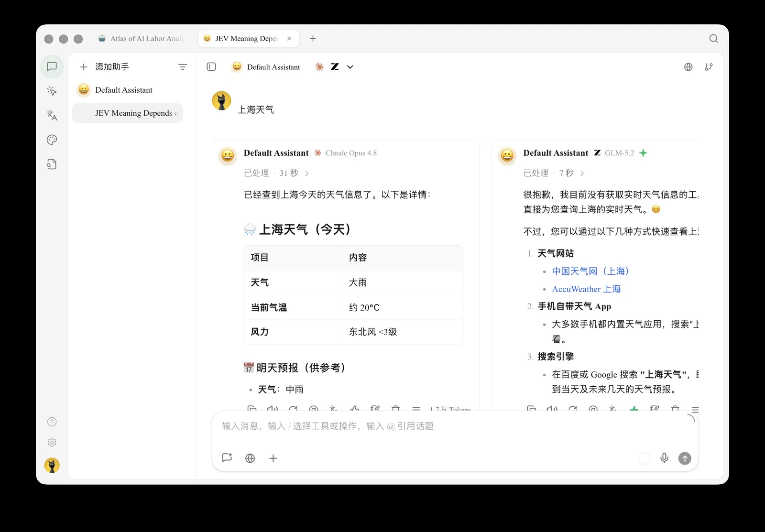Click the filter icon beside 添加助手
The image size is (765, 532).
point(183,67)
